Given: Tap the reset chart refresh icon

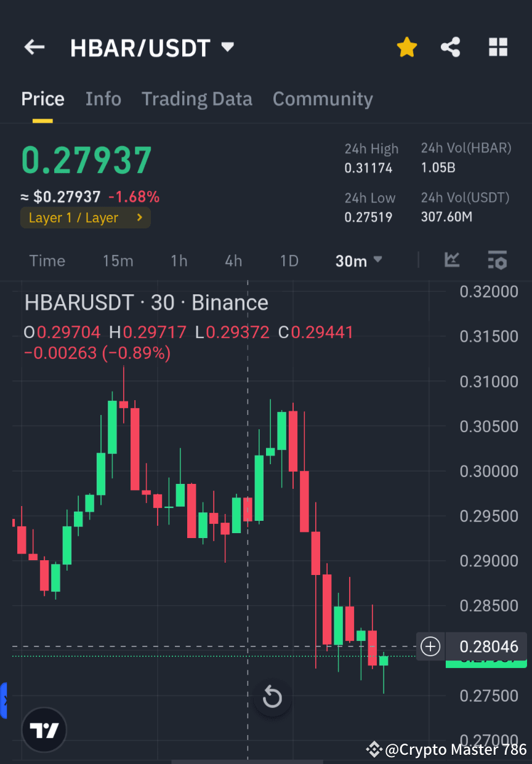Looking at the screenshot, I should (x=272, y=698).
